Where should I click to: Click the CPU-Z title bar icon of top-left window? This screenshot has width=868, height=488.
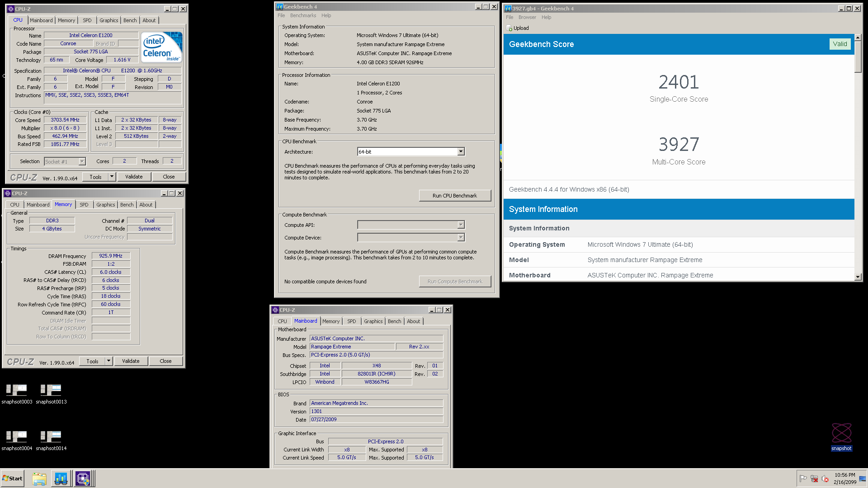pos(11,9)
